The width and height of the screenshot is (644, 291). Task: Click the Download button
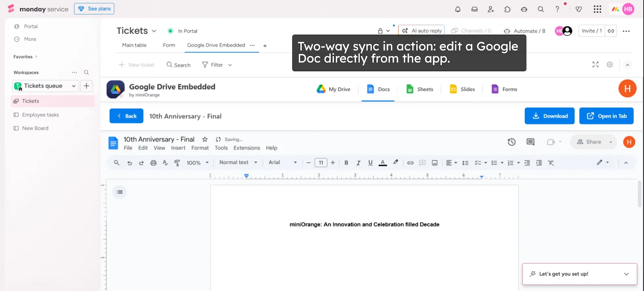[549, 116]
